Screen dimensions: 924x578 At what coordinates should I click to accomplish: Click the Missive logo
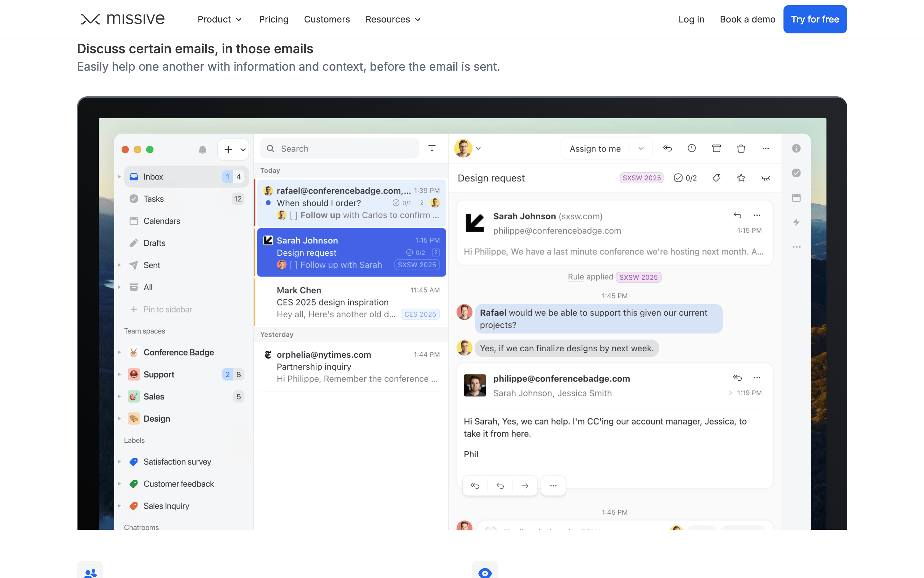pyautogui.click(x=122, y=19)
